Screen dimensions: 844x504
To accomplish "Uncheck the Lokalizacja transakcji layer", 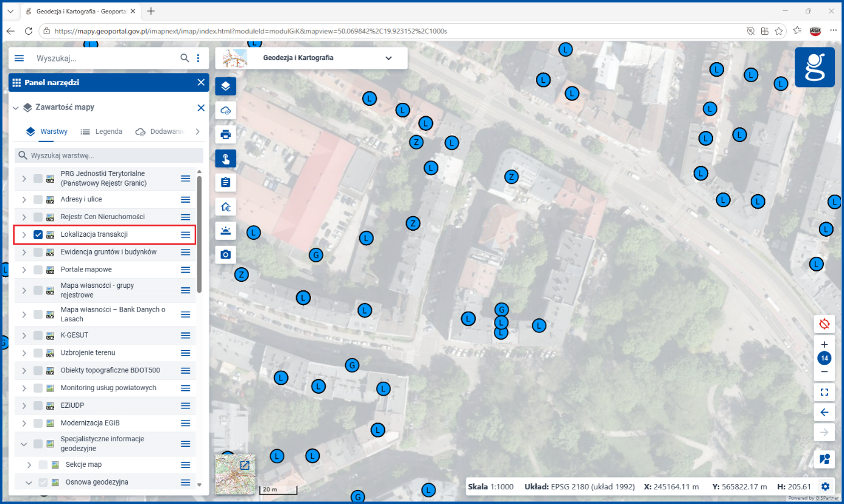I will (38, 234).
